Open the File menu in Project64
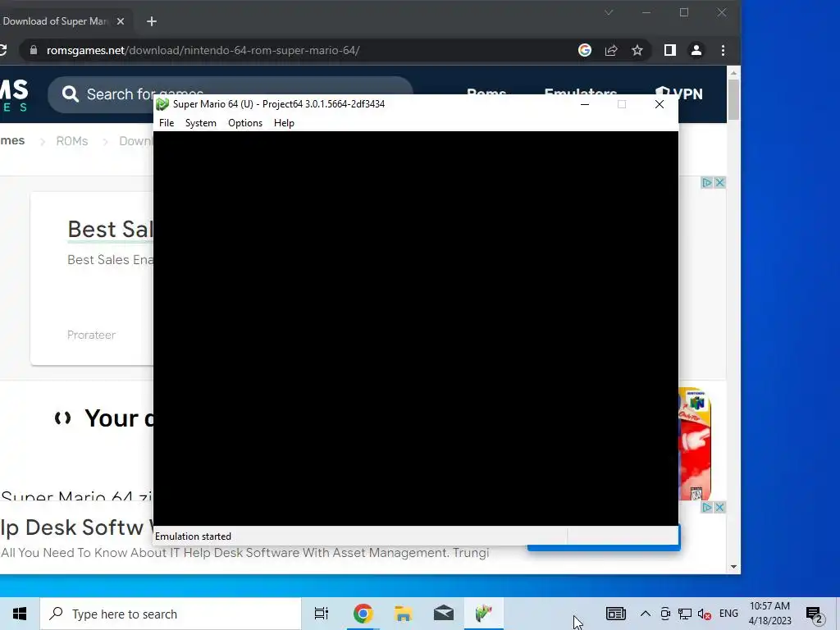This screenshot has height=630, width=840. pos(167,123)
